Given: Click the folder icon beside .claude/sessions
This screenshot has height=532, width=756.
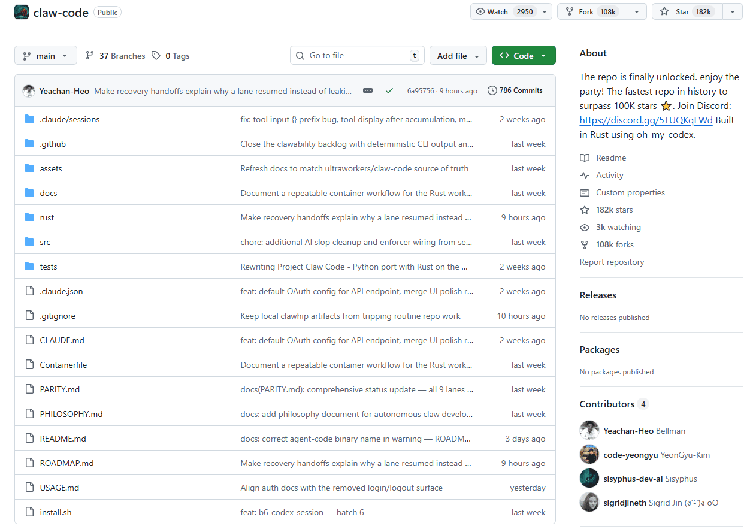Looking at the screenshot, I should point(29,119).
